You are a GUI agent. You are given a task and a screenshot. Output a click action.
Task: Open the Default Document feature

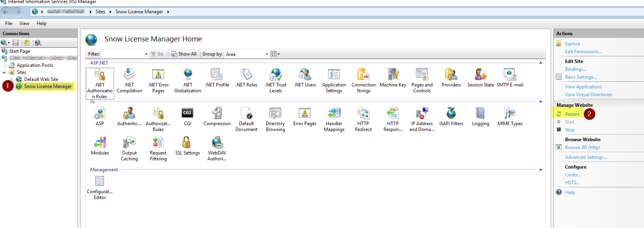246,119
